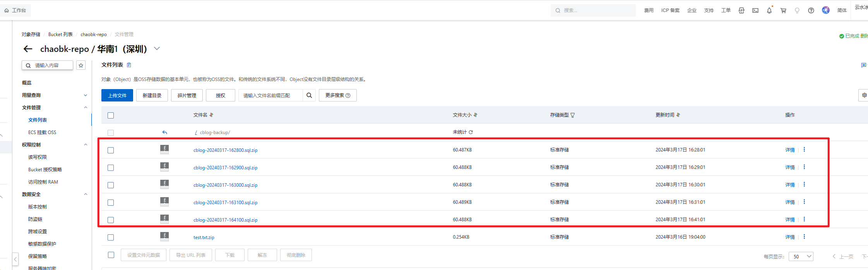Sort by 文件大小 column sort icon
Screen dimensions: 868x270
[475, 115]
